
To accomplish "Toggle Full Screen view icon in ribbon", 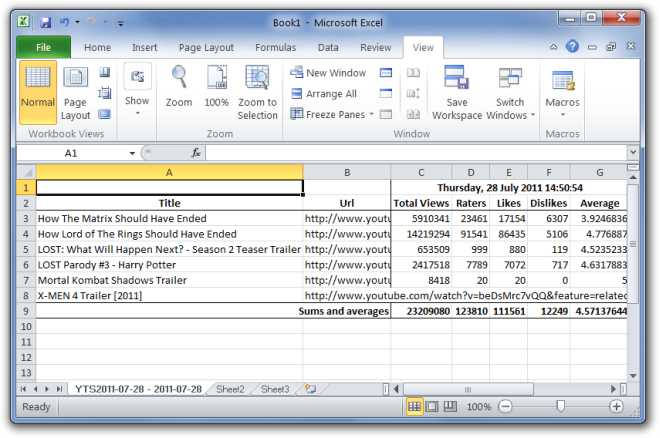I will 105,114.
